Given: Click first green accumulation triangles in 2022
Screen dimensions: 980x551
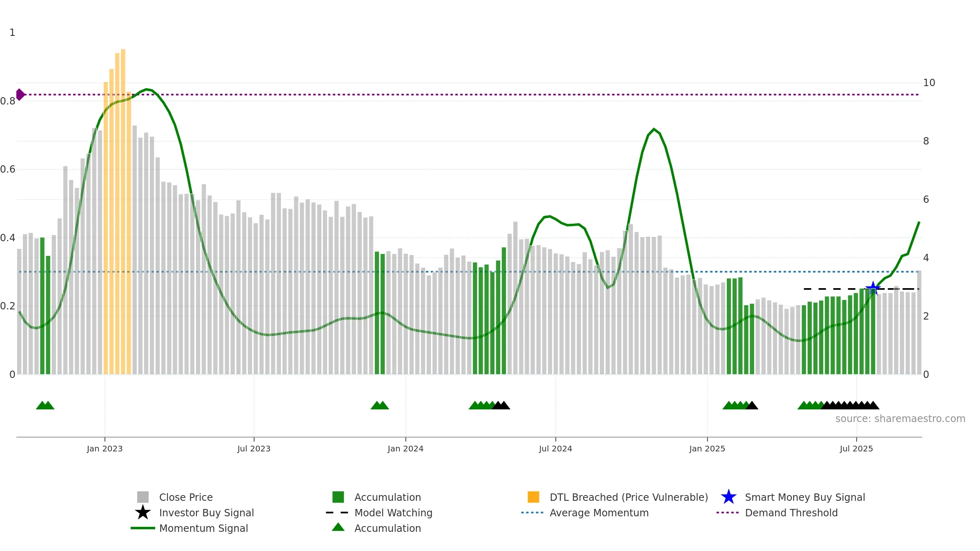Looking at the screenshot, I should coord(45,405).
